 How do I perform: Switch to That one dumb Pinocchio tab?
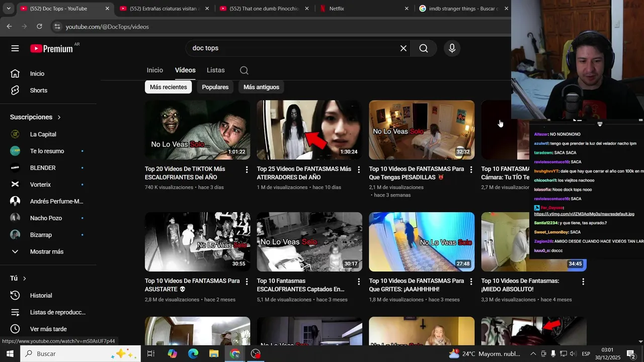[x=265, y=9]
